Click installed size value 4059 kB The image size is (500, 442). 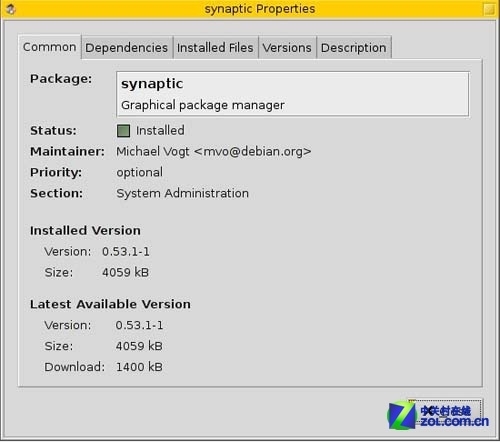coord(125,273)
